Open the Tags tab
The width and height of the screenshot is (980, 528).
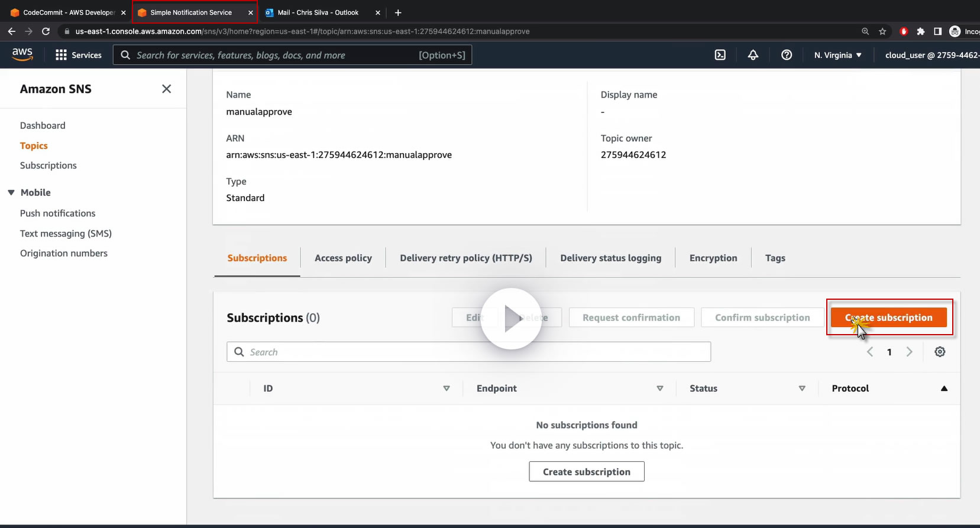pos(775,258)
